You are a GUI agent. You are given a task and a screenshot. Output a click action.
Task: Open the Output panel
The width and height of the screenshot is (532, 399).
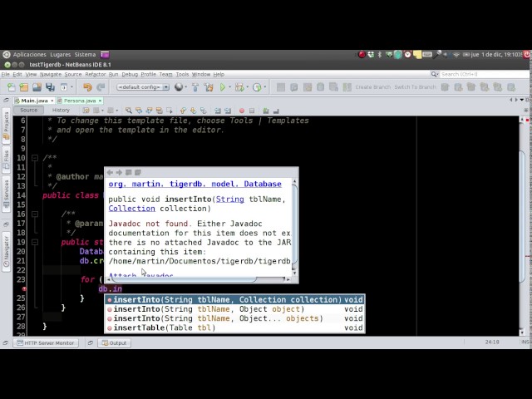tap(114, 343)
